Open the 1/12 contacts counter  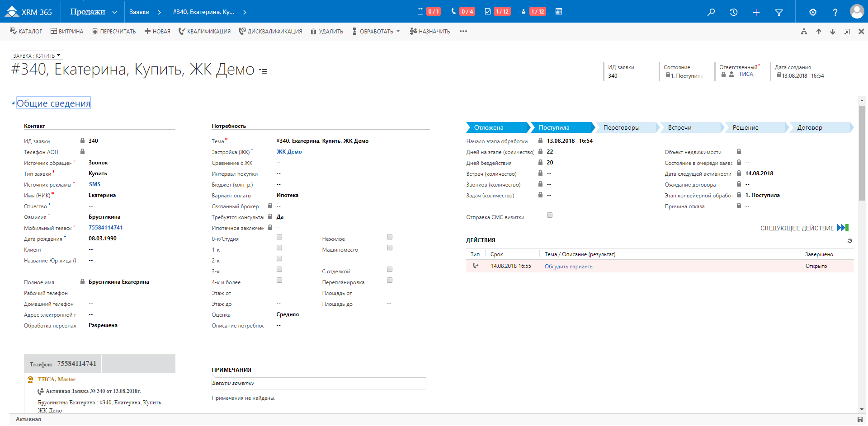[533, 11]
